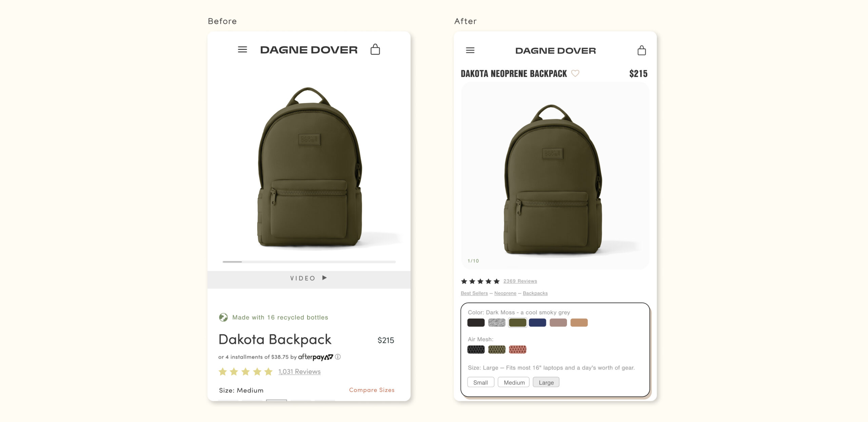This screenshot has width=868, height=422.
Task: Choose the black color swatch
Action: 476,322
